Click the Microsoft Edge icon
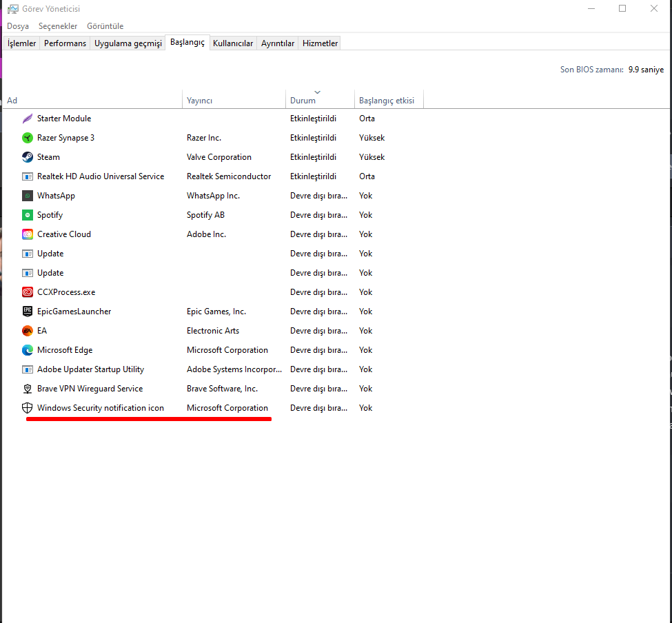 tap(28, 350)
